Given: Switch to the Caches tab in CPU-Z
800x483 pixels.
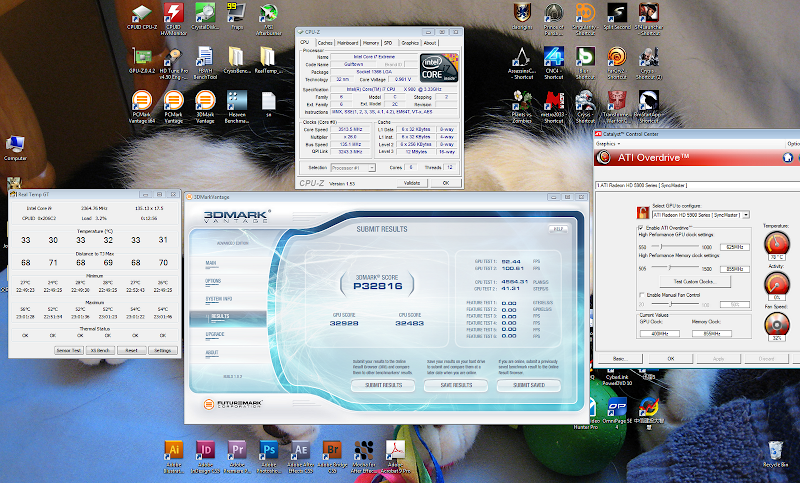Looking at the screenshot, I should [325, 43].
